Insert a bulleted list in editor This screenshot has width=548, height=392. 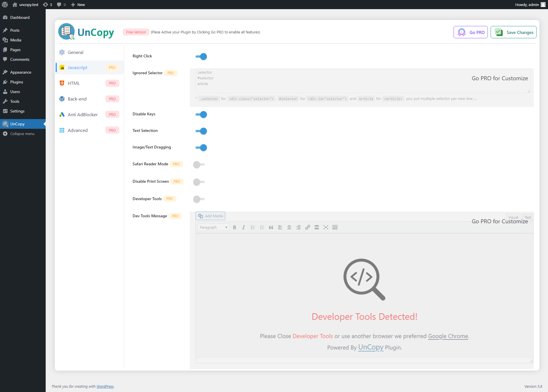pyautogui.click(x=253, y=227)
